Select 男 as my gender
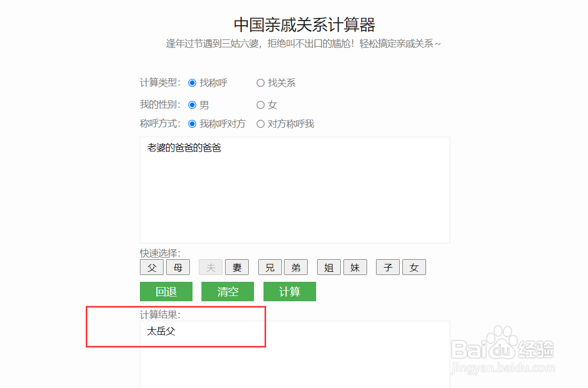 click(192, 105)
